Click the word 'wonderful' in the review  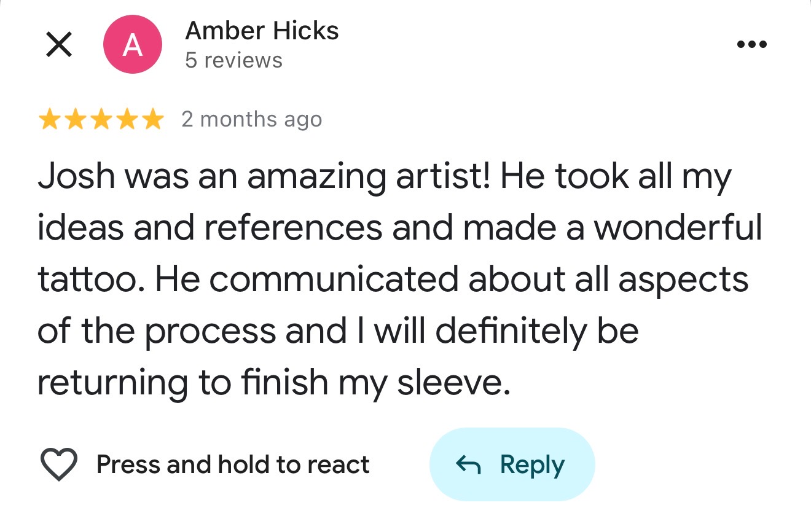(678, 228)
